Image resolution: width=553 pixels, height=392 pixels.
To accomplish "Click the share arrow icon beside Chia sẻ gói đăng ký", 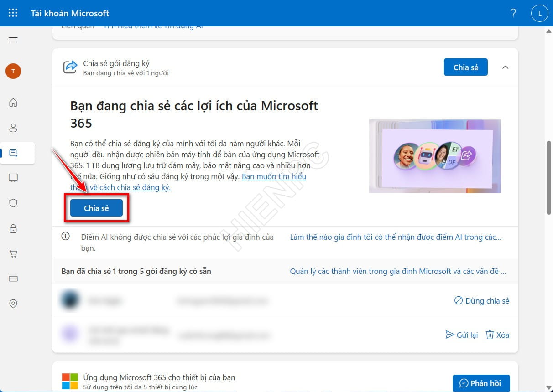I will point(70,67).
